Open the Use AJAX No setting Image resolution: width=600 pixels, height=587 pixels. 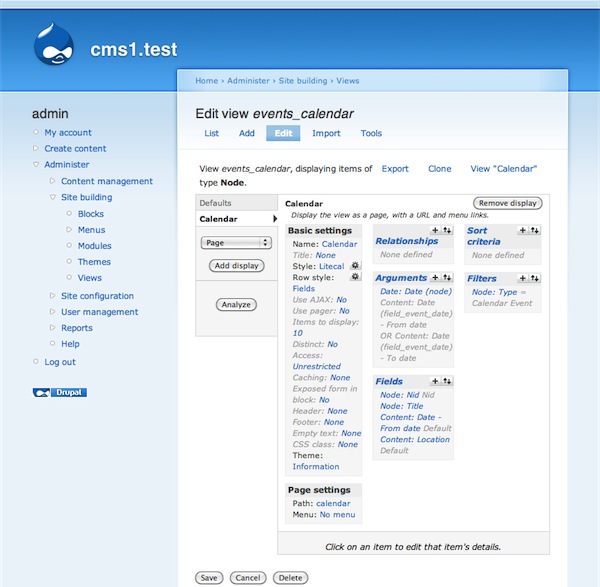coord(342,299)
